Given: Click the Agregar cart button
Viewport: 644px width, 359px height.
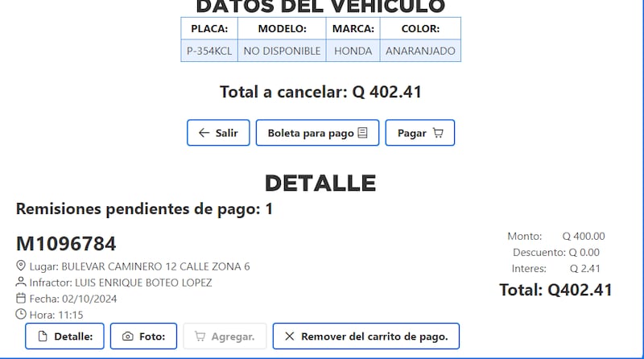Looking at the screenshot, I should coord(225,336).
